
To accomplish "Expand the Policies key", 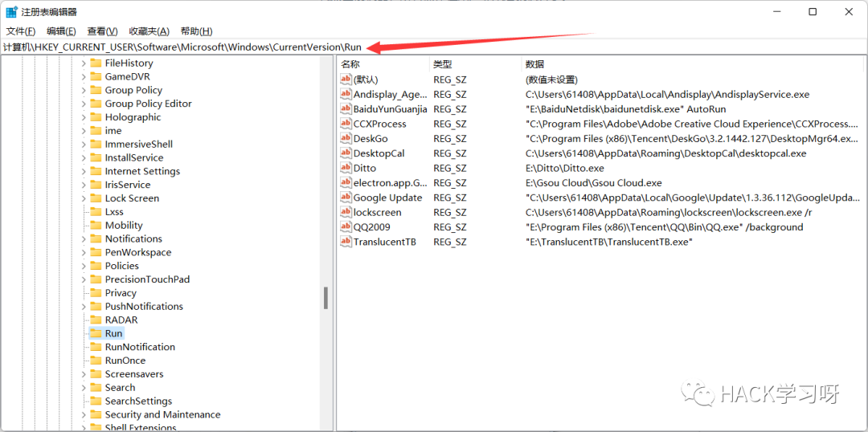I will [84, 266].
